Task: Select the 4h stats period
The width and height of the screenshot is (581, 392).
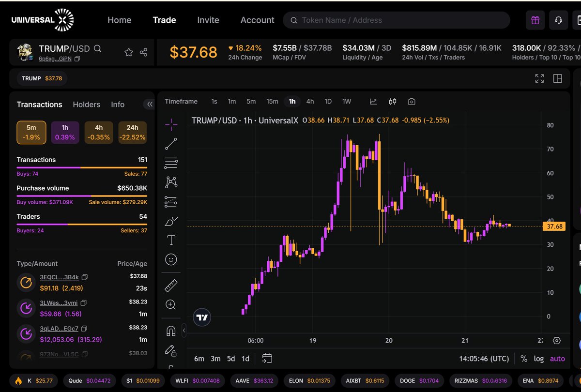Action: coord(99,133)
